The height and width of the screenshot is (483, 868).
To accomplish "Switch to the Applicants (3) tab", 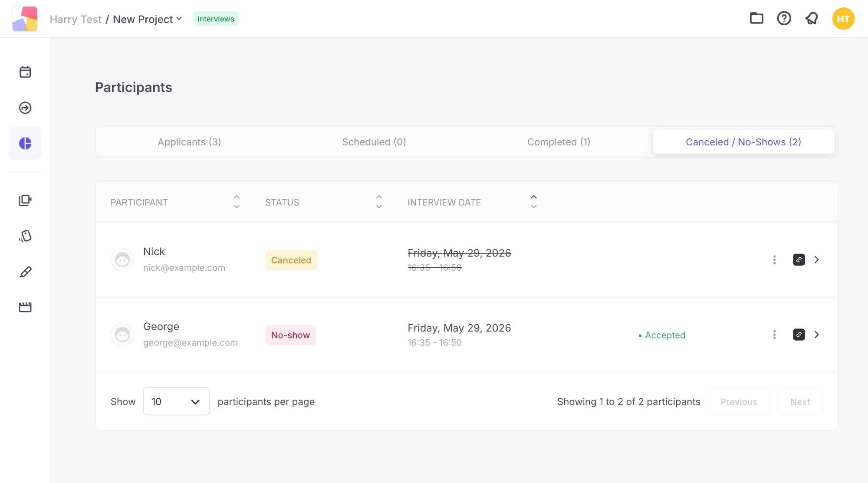I will 189,142.
